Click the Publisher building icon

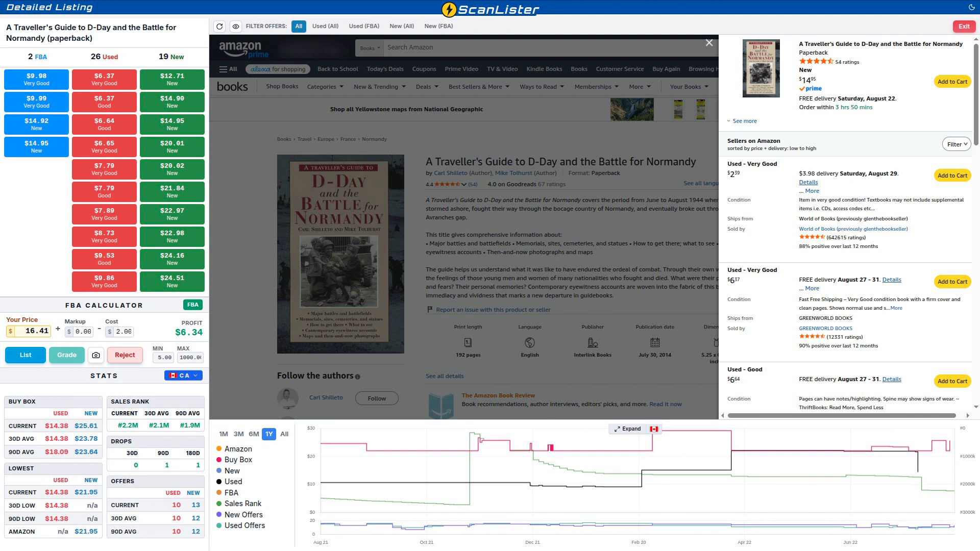(593, 342)
